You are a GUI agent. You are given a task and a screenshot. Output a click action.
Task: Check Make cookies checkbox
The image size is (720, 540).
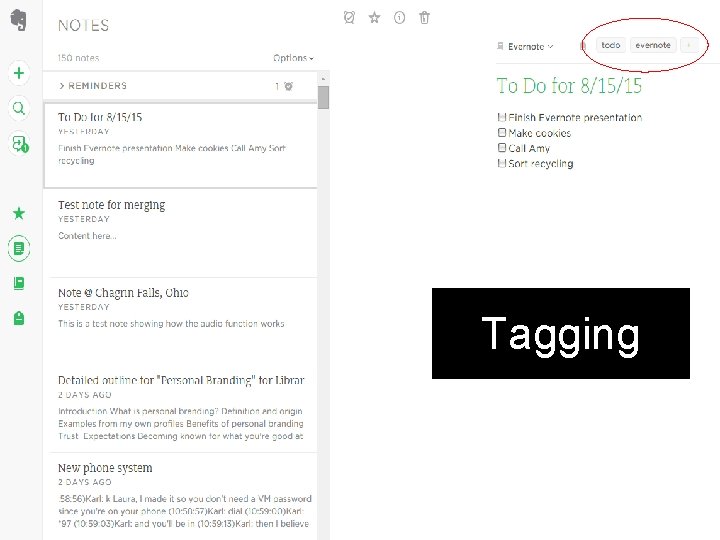coord(502,133)
